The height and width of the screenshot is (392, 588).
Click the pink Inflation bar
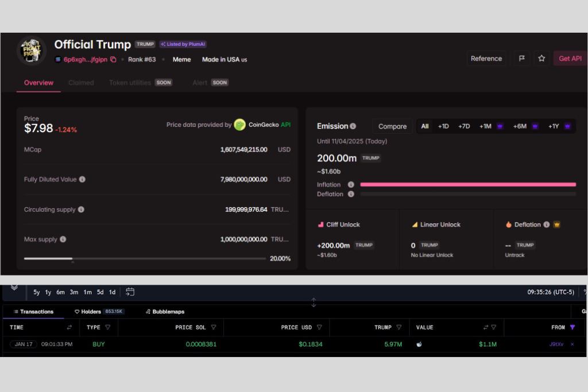[x=468, y=184]
